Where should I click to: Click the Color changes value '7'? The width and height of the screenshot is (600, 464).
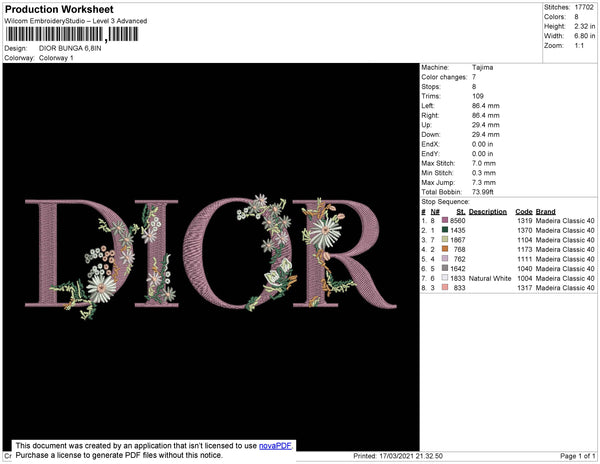pyautogui.click(x=474, y=77)
